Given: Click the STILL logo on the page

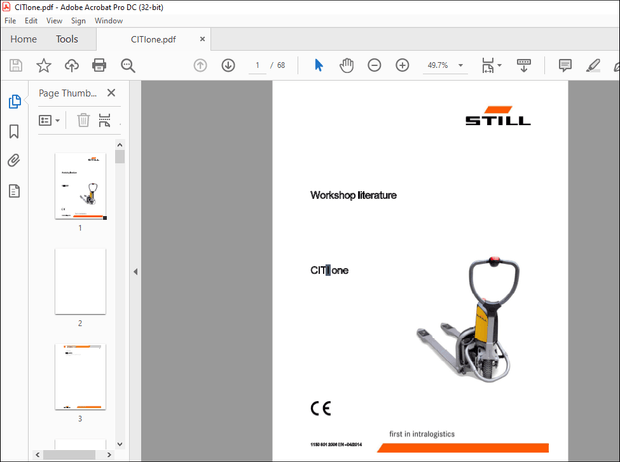Looking at the screenshot, I should [498, 116].
